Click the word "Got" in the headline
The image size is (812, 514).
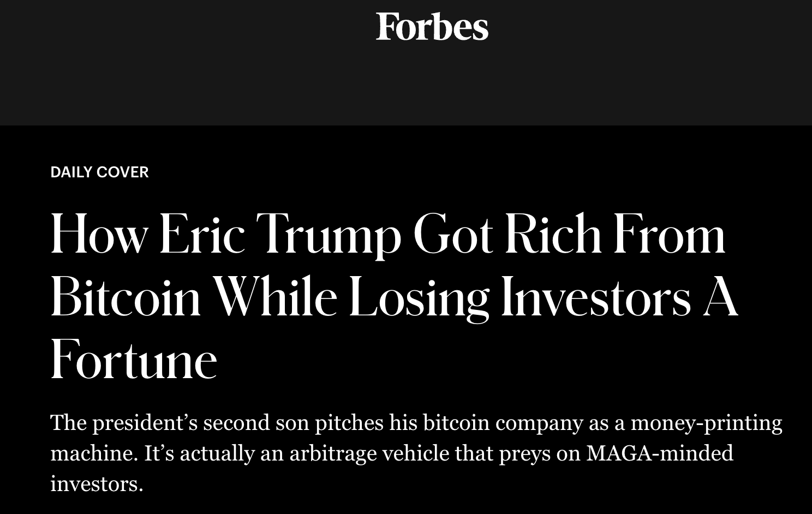tap(452, 235)
